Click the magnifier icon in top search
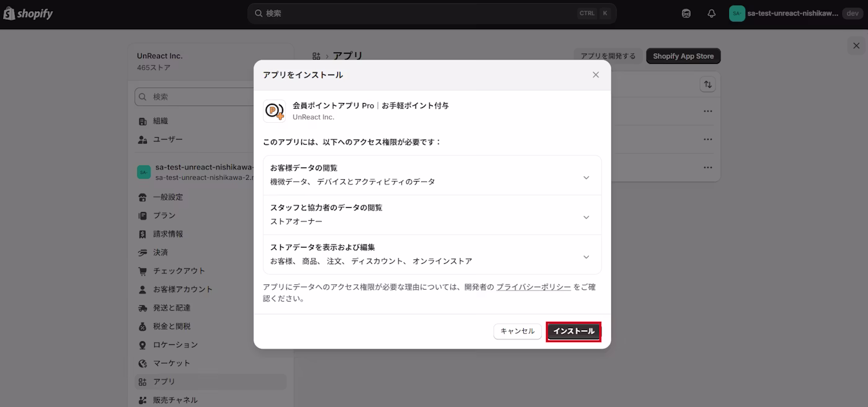868x407 pixels. coord(258,13)
